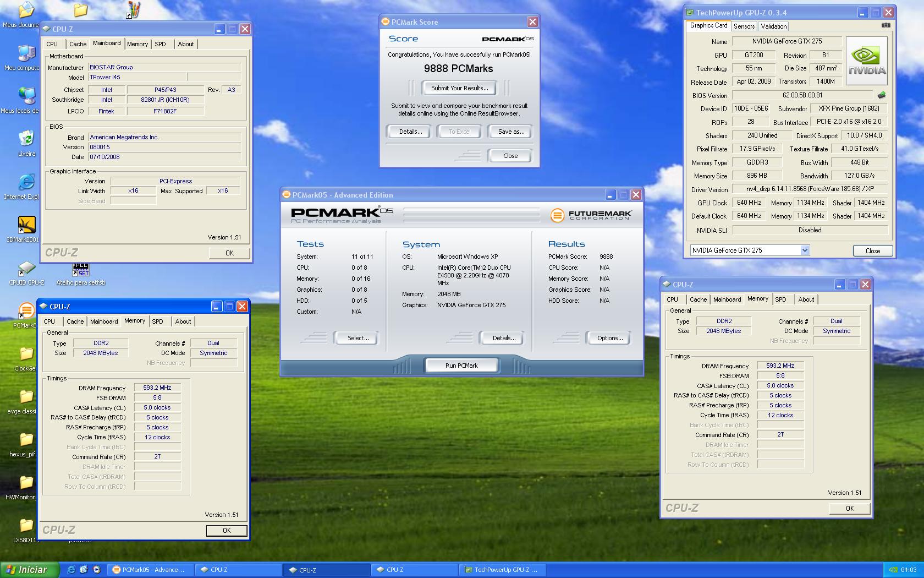
Task: Click the Run PCMark button
Action: pyautogui.click(x=461, y=366)
